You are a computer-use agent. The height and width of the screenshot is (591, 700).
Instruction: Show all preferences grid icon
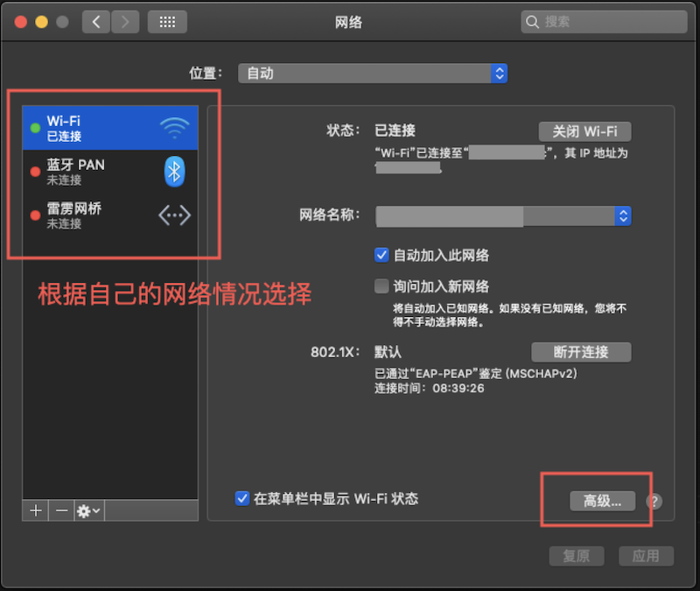pyautogui.click(x=167, y=22)
